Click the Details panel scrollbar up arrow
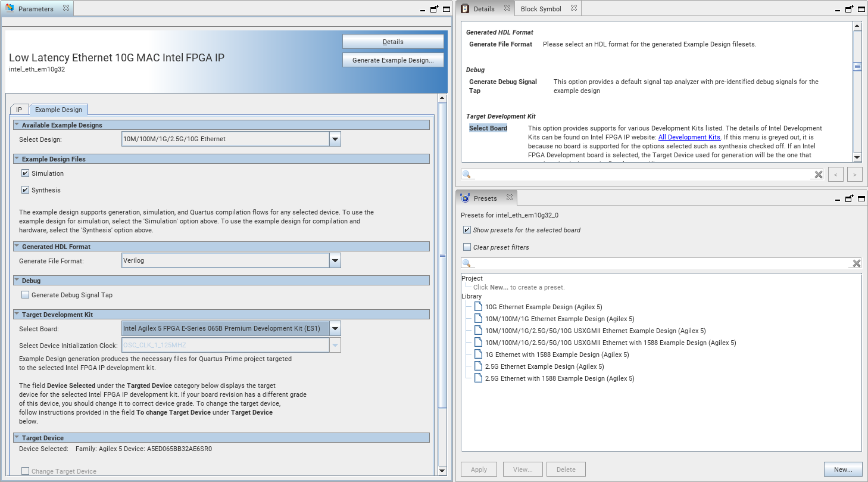Image resolution: width=868 pixels, height=482 pixels. coord(857,26)
